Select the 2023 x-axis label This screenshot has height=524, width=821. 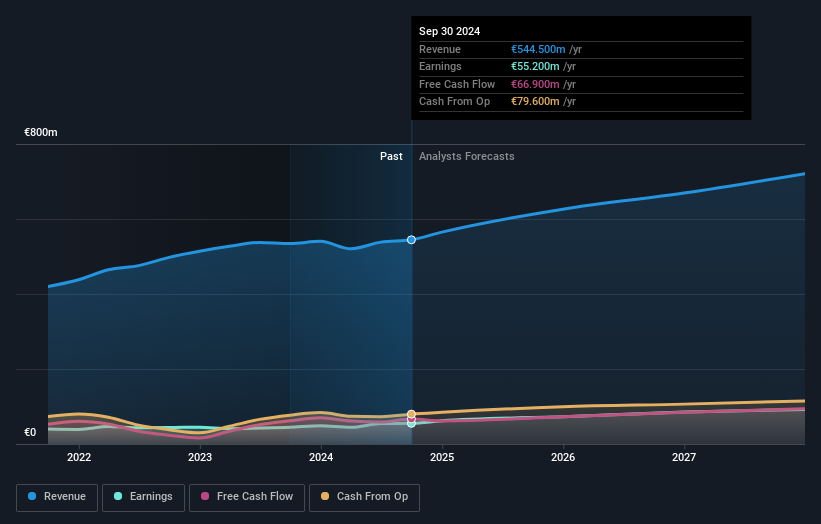(200, 457)
